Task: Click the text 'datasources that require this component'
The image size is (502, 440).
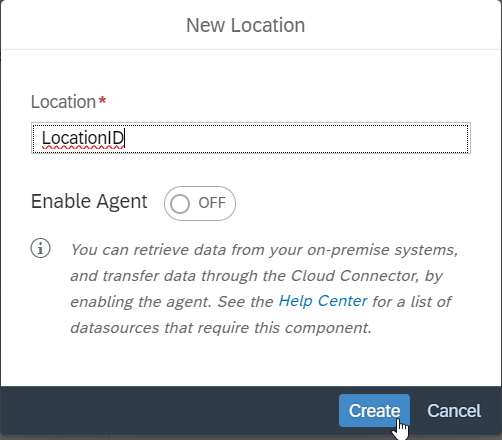Action: pos(220,328)
